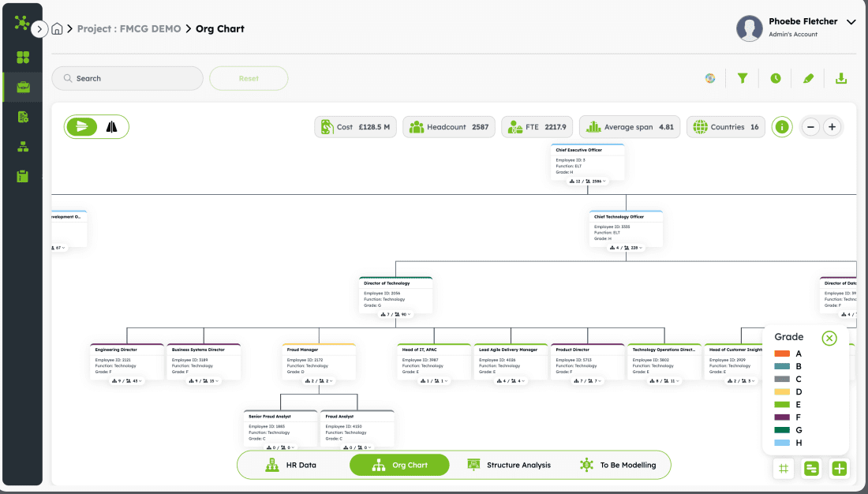The height and width of the screenshot is (494, 868).
Task: Open the dashboard grid icon in sidebar
Action: coord(23,58)
